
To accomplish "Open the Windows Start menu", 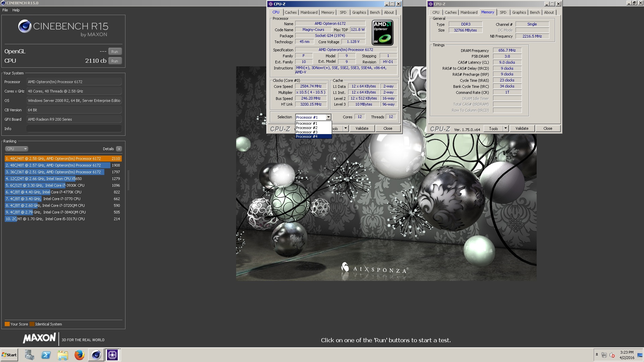I will tap(9, 355).
